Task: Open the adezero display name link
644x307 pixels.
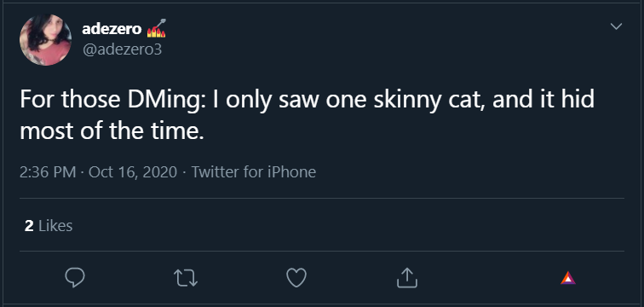Action: point(112,29)
